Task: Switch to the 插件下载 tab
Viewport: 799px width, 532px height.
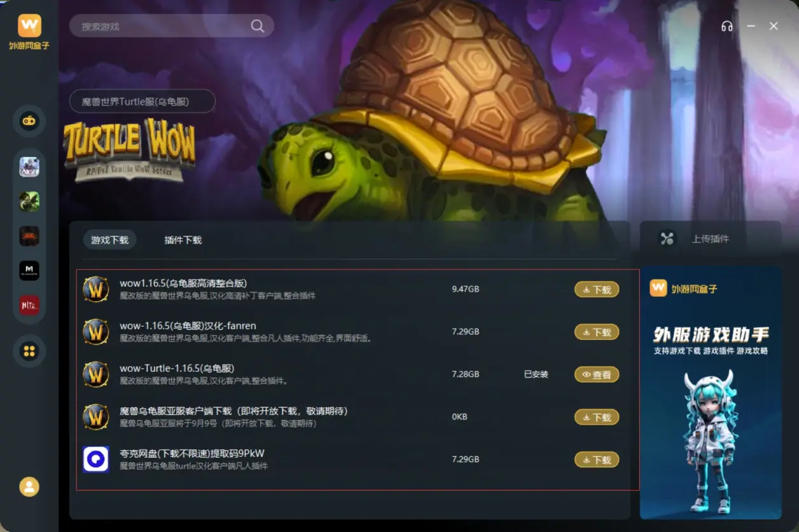Action: point(183,240)
